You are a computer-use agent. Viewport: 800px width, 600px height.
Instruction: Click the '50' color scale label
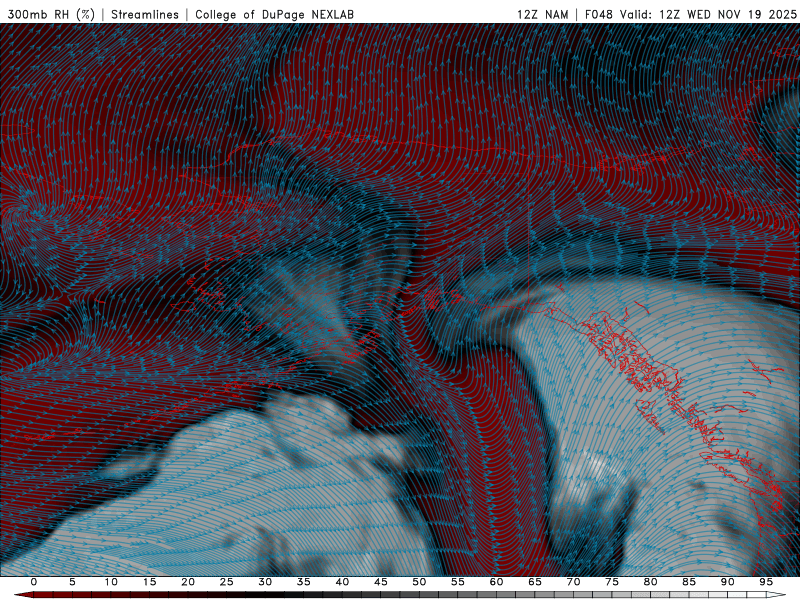tap(419, 582)
